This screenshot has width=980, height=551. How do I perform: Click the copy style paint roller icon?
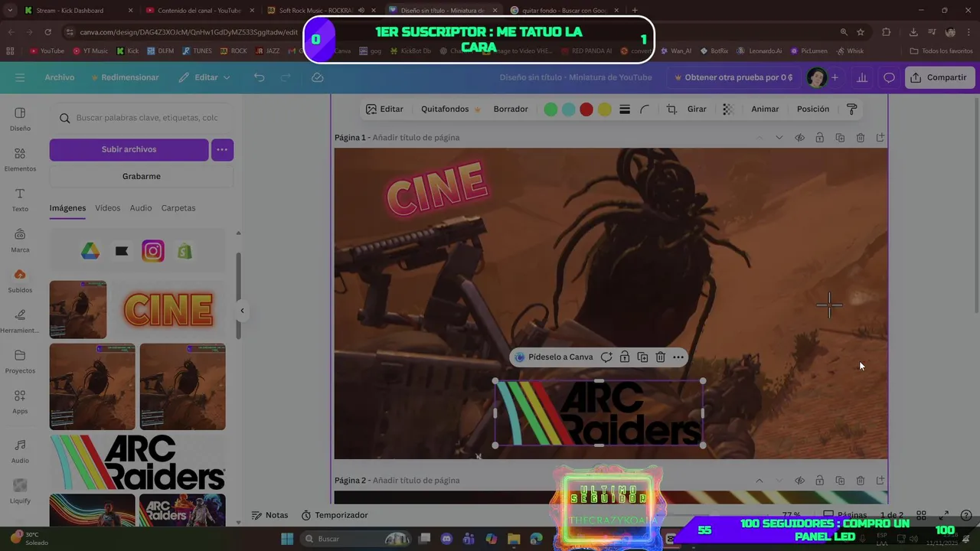coord(851,109)
